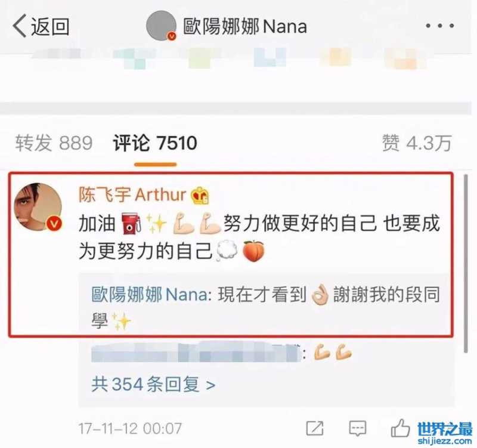This screenshot has height=448, width=477.
Task: Open 陈飞宇Arthur username link
Action: pyautogui.click(x=132, y=194)
